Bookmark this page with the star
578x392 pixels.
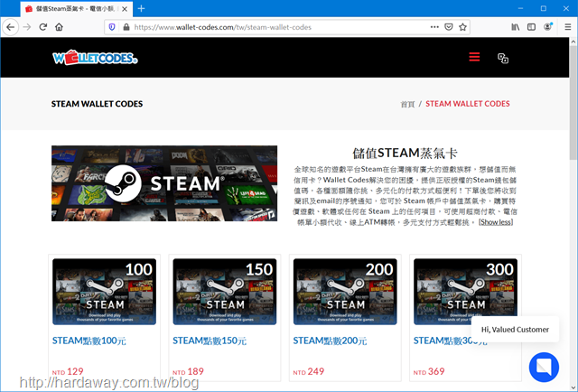(462, 27)
